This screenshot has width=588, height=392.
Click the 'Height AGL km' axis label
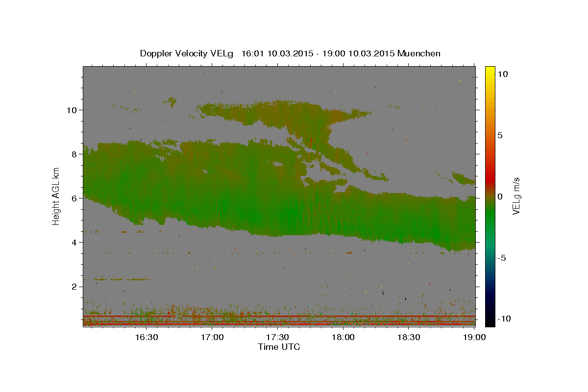(56, 196)
